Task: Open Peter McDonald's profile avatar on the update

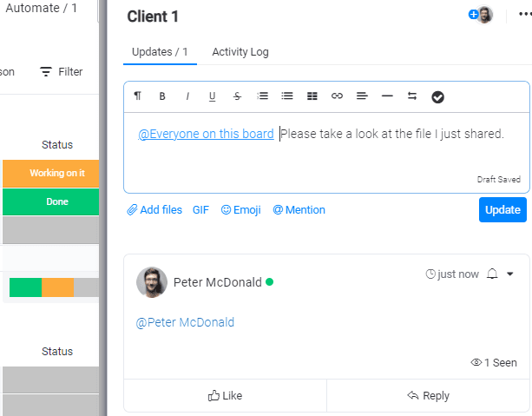Action: pyautogui.click(x=152, y=282)
